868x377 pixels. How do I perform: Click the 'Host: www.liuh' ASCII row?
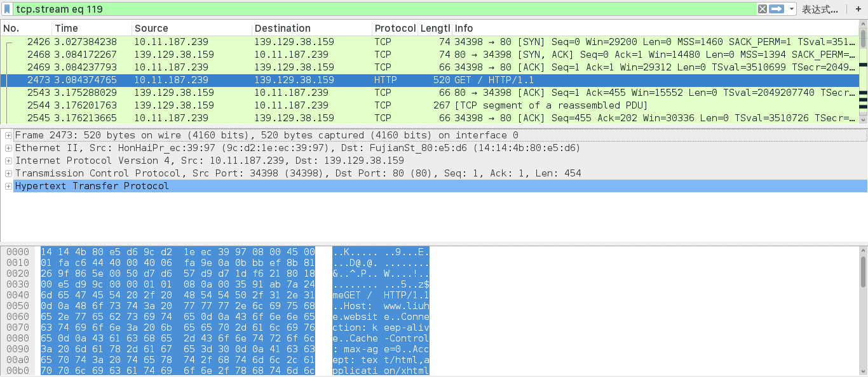381,305
